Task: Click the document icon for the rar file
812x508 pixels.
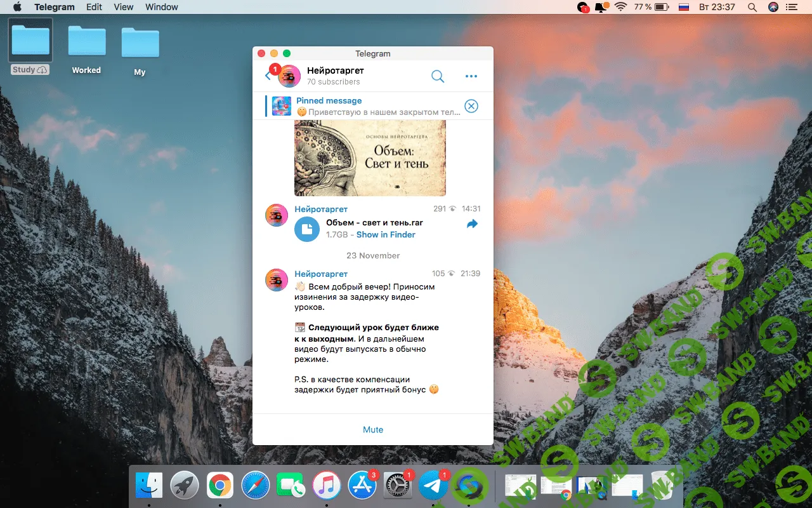Action: (x=307, y=229)
